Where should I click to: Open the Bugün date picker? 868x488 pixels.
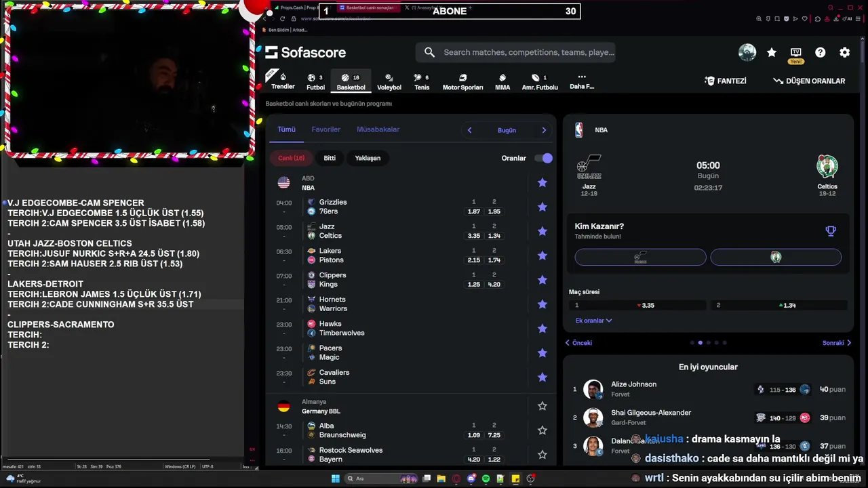(507, 130)
